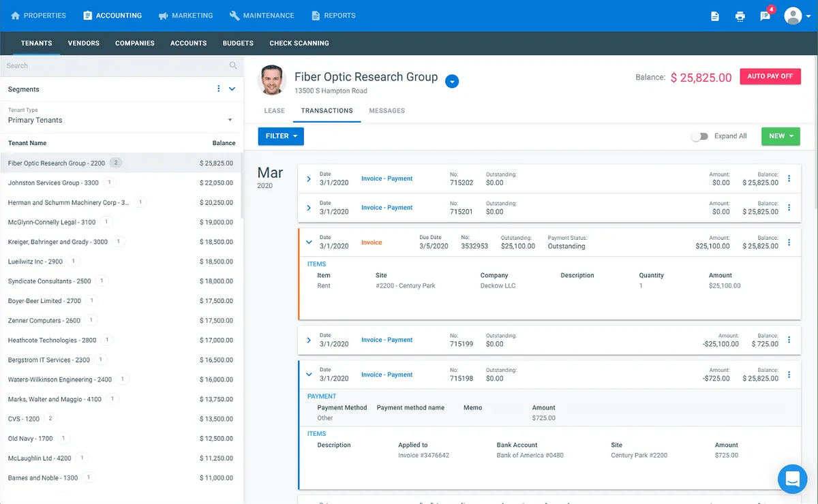Open the chat support bubble icon
Image resolution: width=818 pixels, height=504 pixels.
[x=791, y=479]
